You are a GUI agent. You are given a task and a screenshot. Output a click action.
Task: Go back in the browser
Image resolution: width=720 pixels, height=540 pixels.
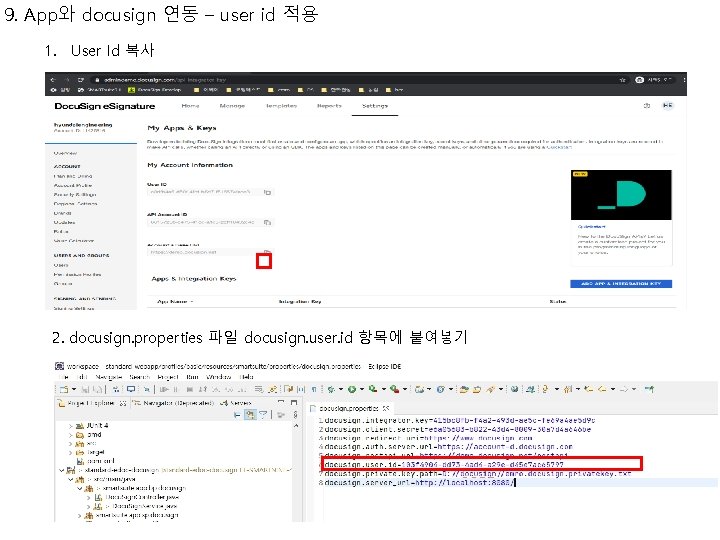[53, 79]
